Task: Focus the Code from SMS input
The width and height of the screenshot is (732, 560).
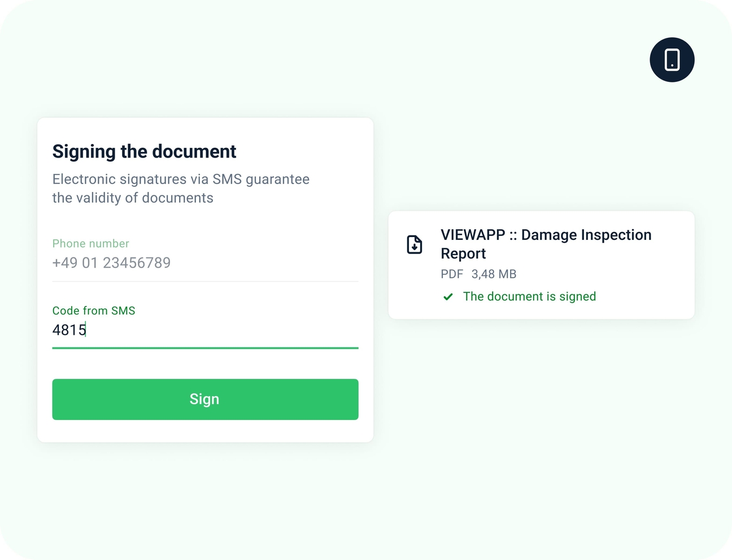Action: [x=205, y=330]
